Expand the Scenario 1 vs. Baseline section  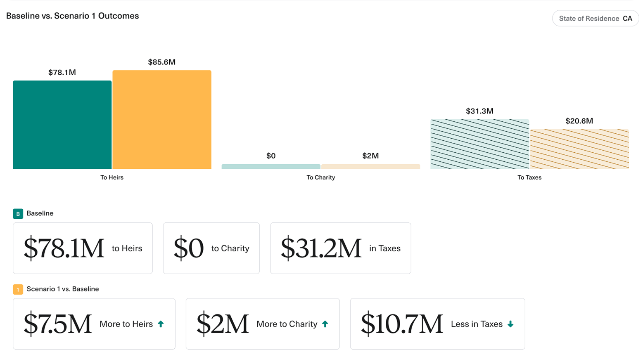pyautogui.click(x=62, y=289)
